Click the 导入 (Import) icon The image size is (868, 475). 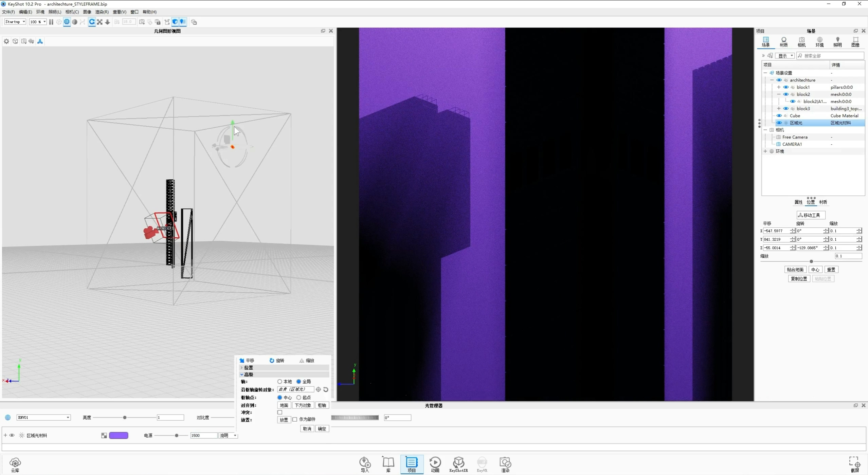pyautogui.click(x=364, y=463)
